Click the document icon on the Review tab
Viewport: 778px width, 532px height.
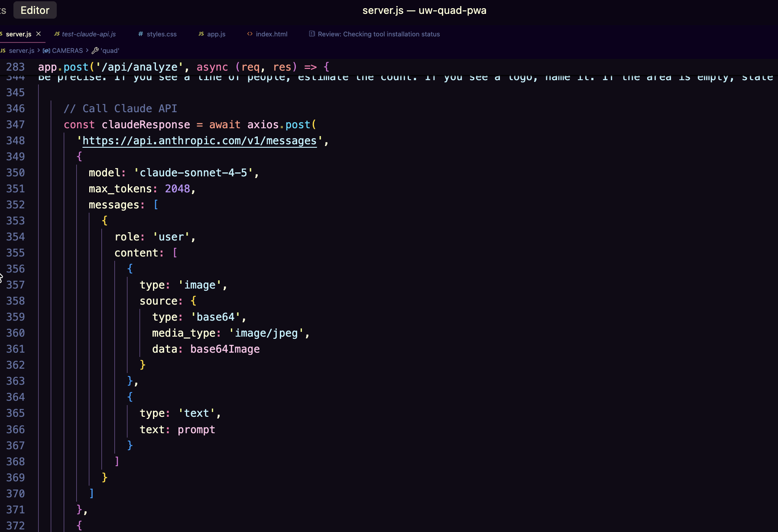coord(312,34)
